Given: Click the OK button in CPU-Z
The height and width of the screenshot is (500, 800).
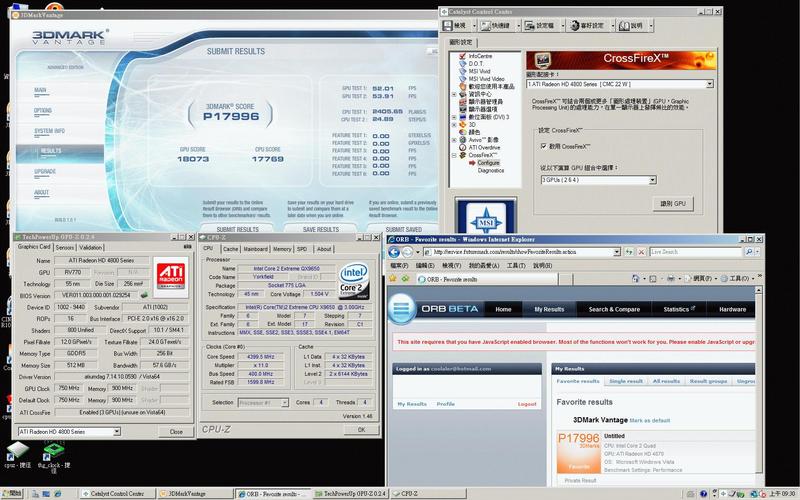Looking at the screenshot, I should pos(361,430).
